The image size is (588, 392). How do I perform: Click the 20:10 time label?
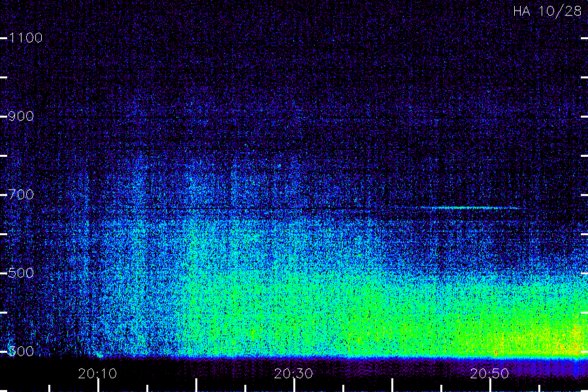click(x=97, y=374)
